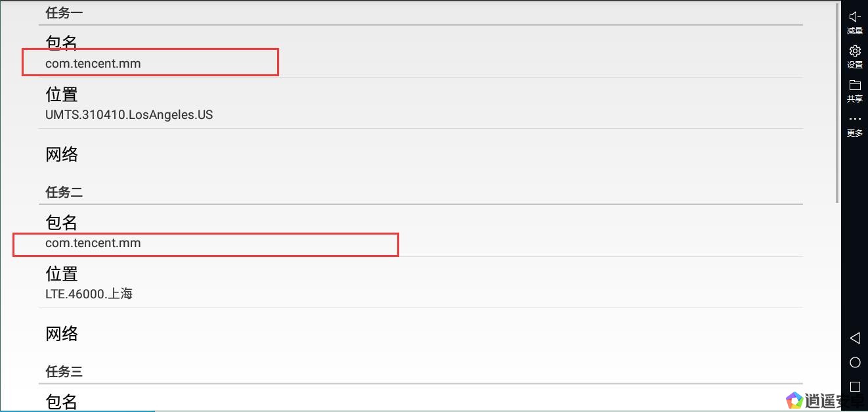This screenshot has width=868, height=412.
Task: Click the vertical scrollbar thumb
Action: [x=837, y=102]
